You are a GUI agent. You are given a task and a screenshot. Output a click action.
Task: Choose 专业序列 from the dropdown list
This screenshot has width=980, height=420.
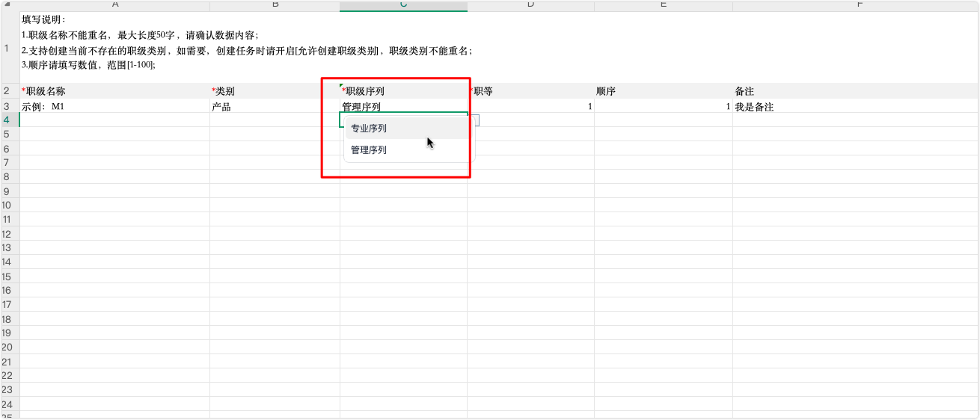pyautogui.click(x=369, y=129)
